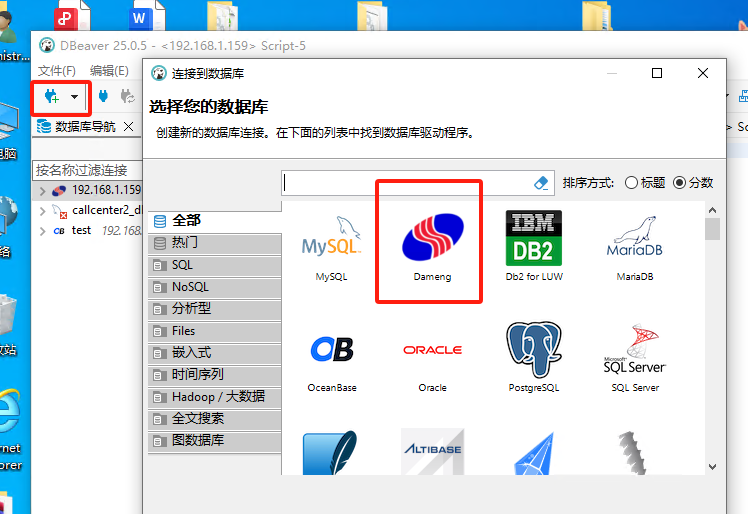Expand the 192.168.1.159 connection node
The height and width of the screenshot is (514, 748).
tap(42, 191)
